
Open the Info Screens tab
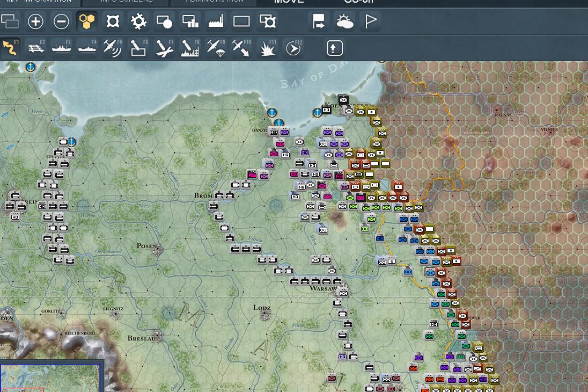tap(127, 2)
